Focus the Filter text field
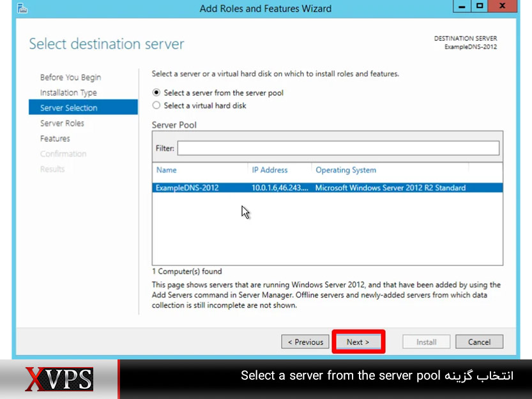 pos(338,148)
